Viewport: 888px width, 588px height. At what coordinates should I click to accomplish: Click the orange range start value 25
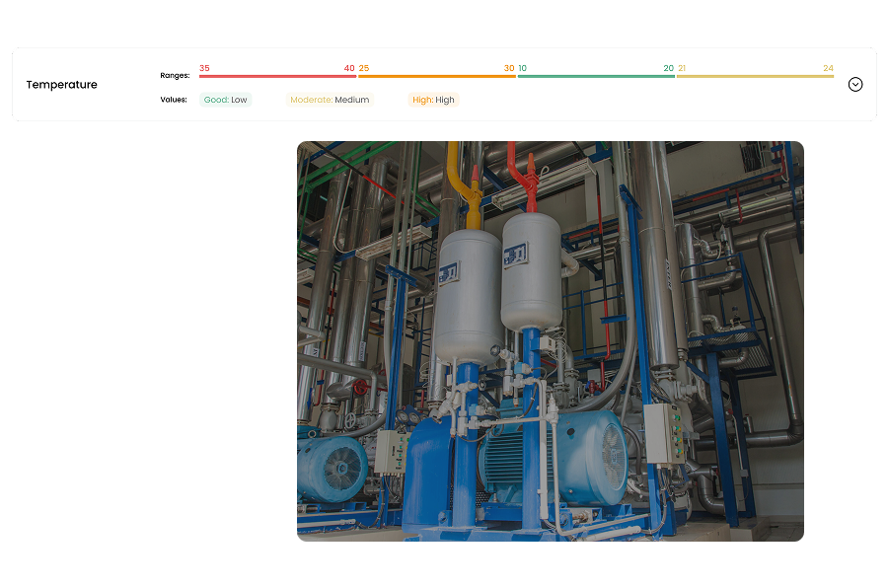[364, 68]
